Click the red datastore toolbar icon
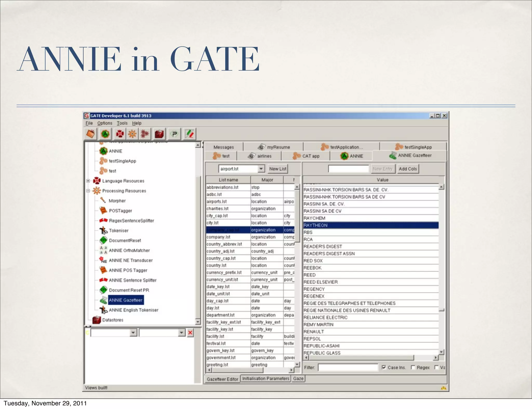The image size is (532, 409). click(x=159, y=134)
